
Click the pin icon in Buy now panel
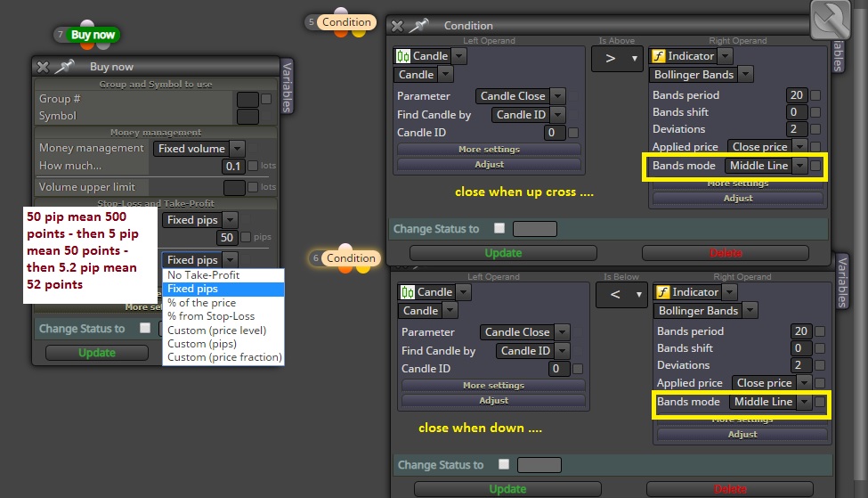64,67
